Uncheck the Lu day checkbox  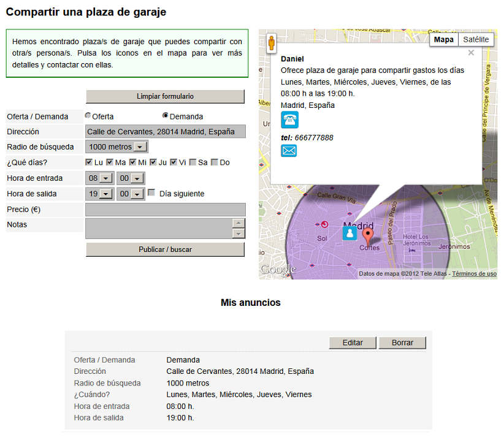89,162
